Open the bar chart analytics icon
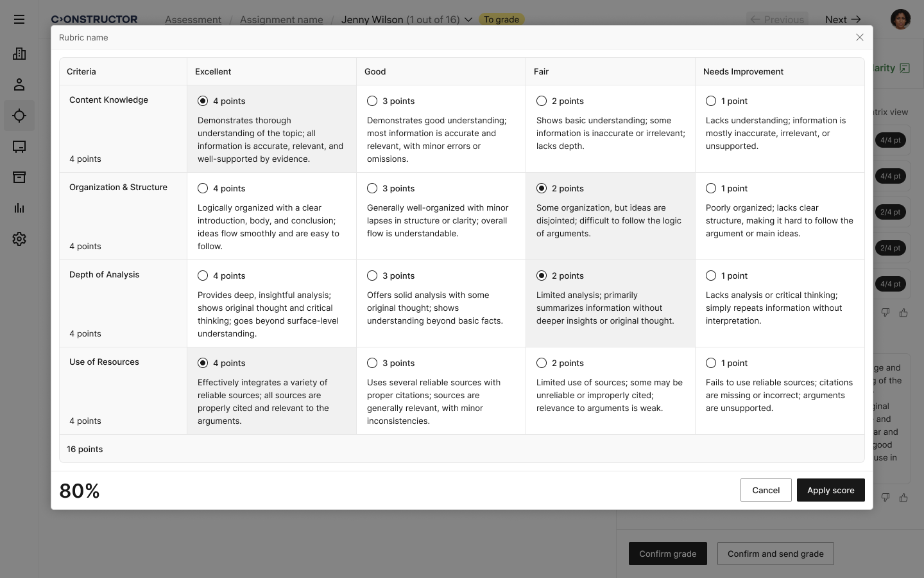924x578 pixels. click(x=19, y=208)
